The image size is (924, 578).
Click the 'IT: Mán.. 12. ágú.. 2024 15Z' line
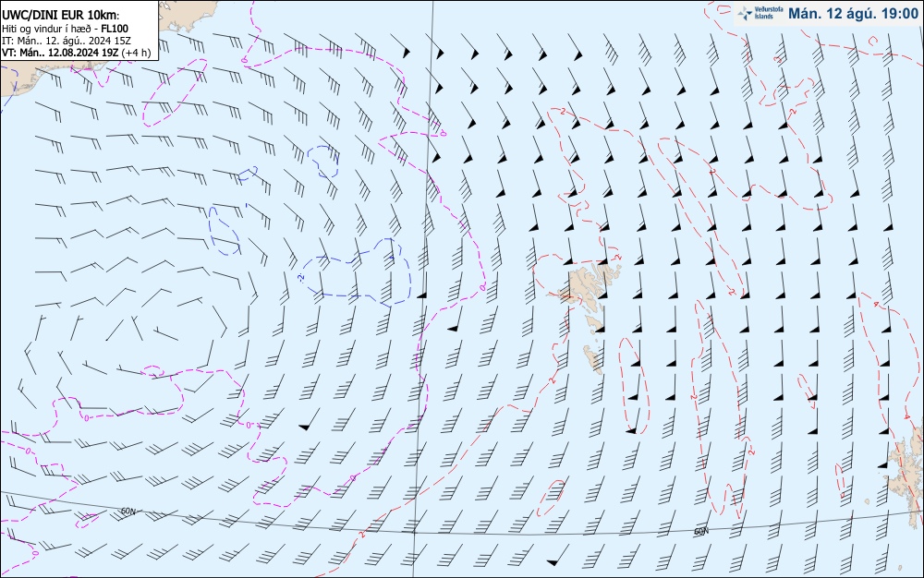click(x=67, y=41)
